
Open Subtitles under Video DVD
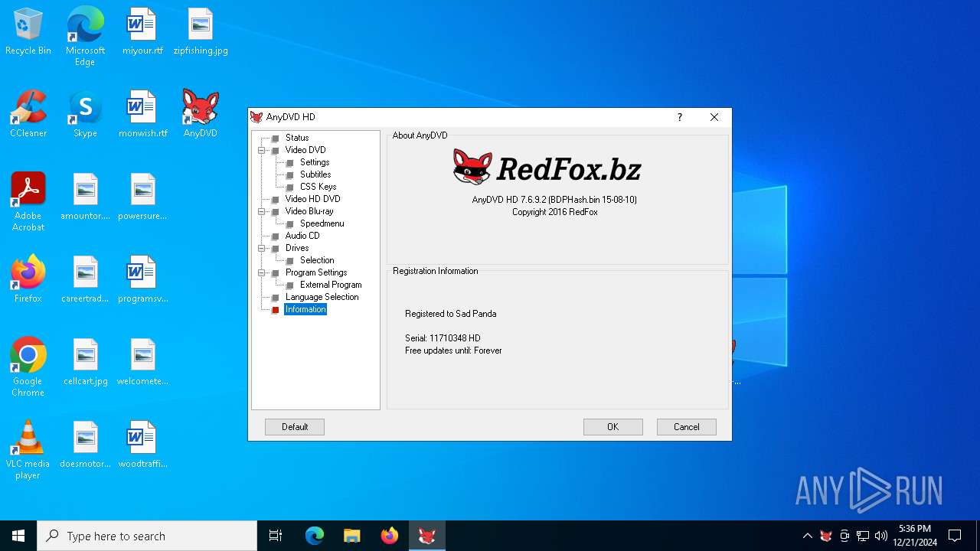click(315, 174)
